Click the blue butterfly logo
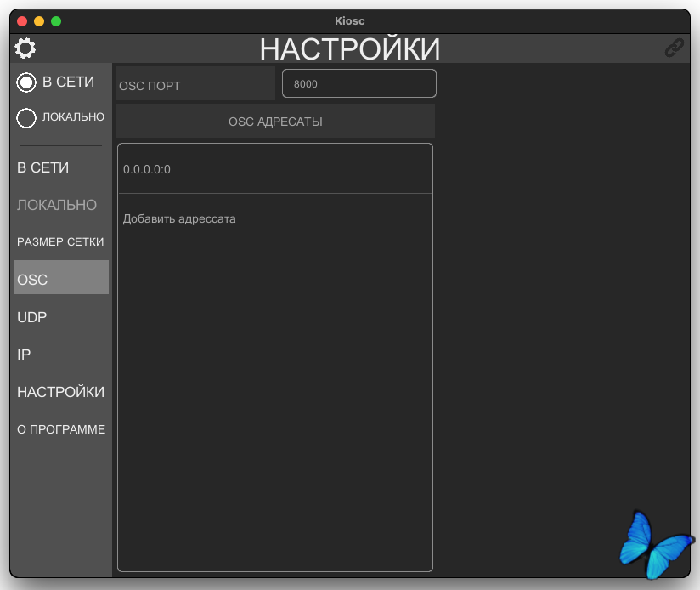700x590 pixels. click(655, 544)
